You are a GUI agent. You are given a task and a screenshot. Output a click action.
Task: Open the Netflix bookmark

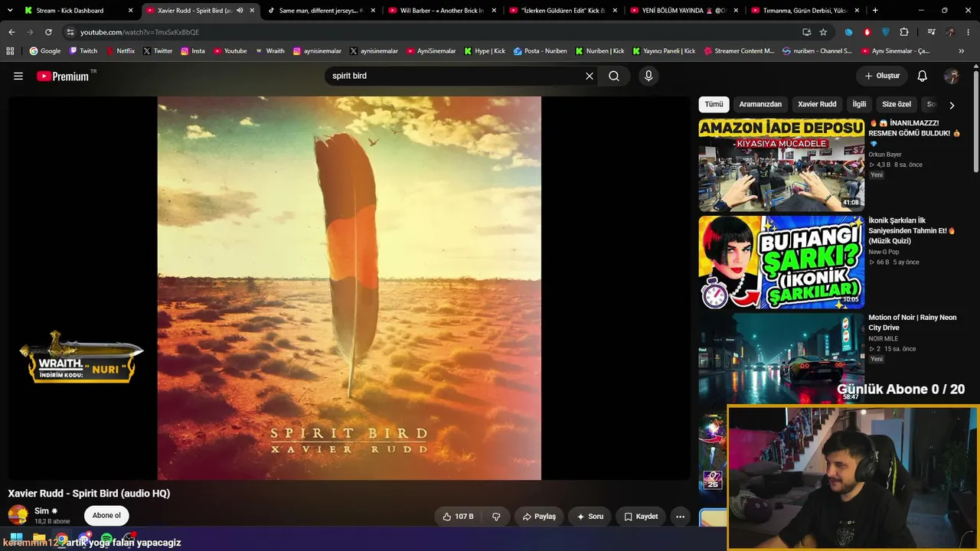[x=120, y=51]
